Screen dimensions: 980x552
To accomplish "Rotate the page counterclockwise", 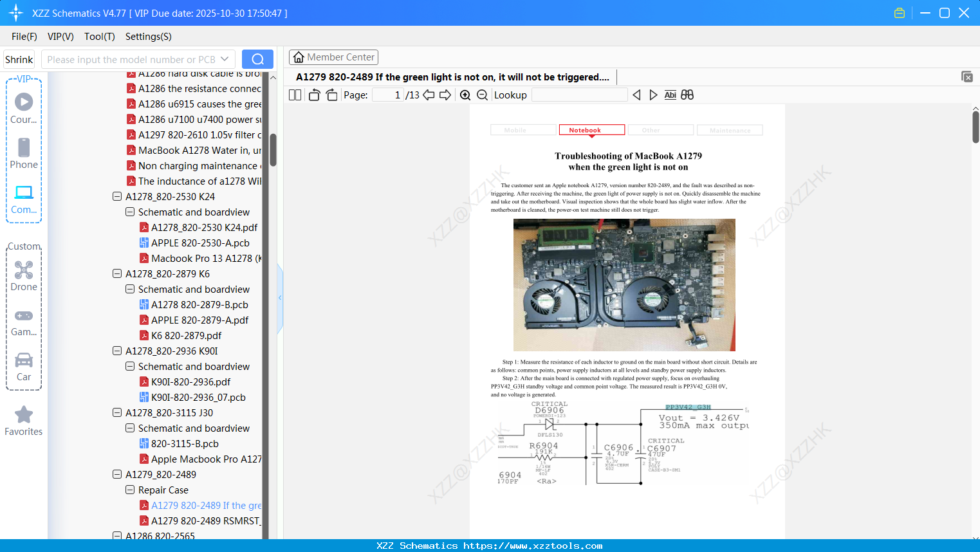I will tap(314, 95).
